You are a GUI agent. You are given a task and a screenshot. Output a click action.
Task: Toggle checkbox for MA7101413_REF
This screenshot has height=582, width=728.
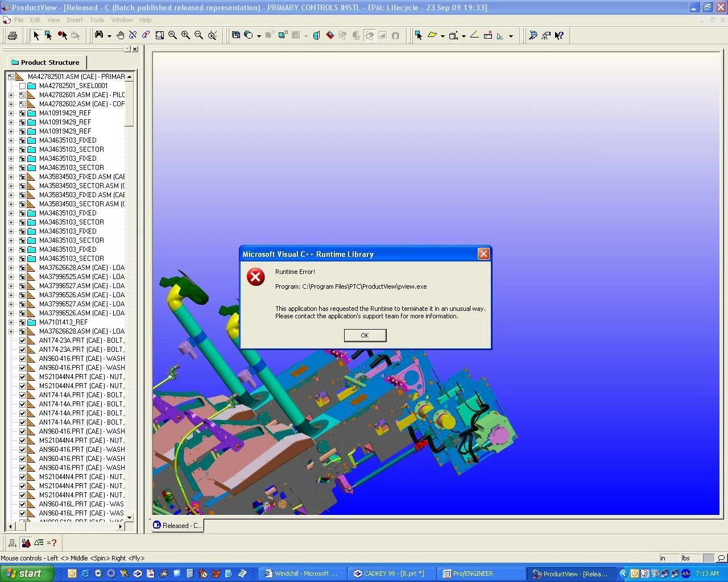[22, 322]
